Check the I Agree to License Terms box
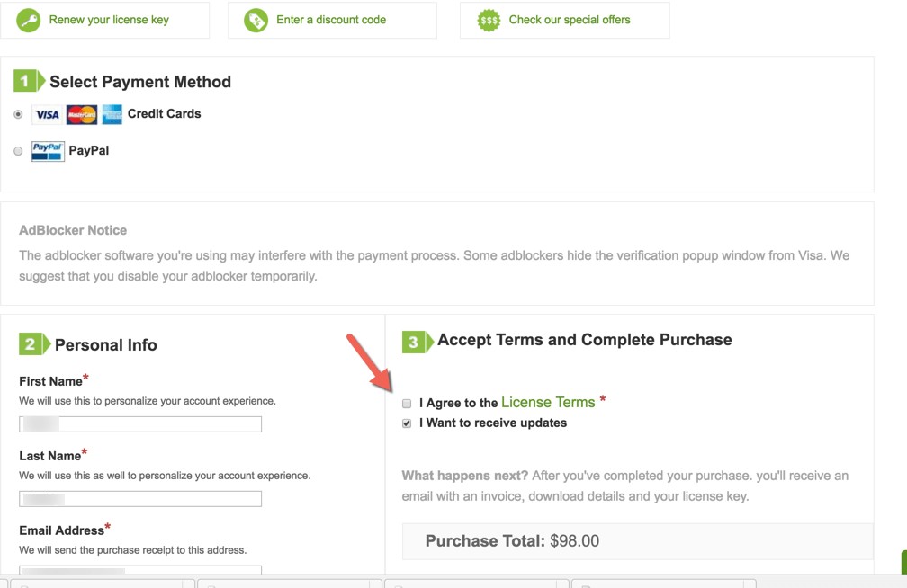Screen dimensions: 907x588 (x=407, y=404)
